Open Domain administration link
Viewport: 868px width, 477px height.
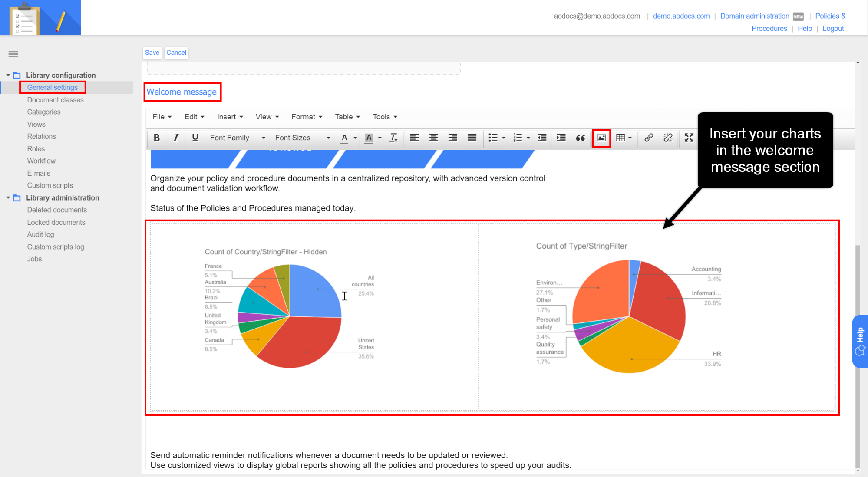(x=755, y=16)
